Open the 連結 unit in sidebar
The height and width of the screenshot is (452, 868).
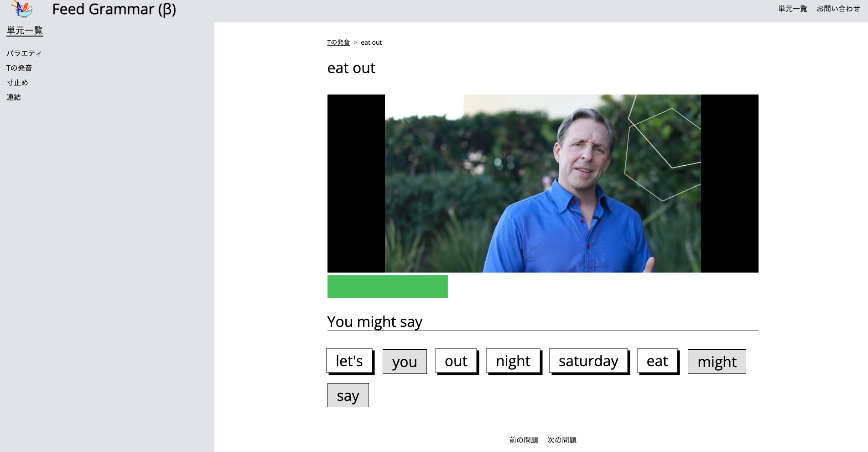pos(14,97)
